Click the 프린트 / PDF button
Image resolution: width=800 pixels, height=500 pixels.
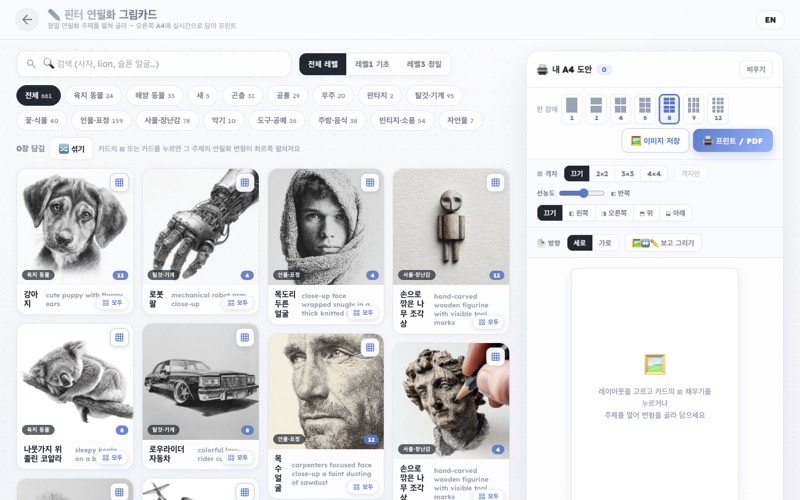pos(733,141)
